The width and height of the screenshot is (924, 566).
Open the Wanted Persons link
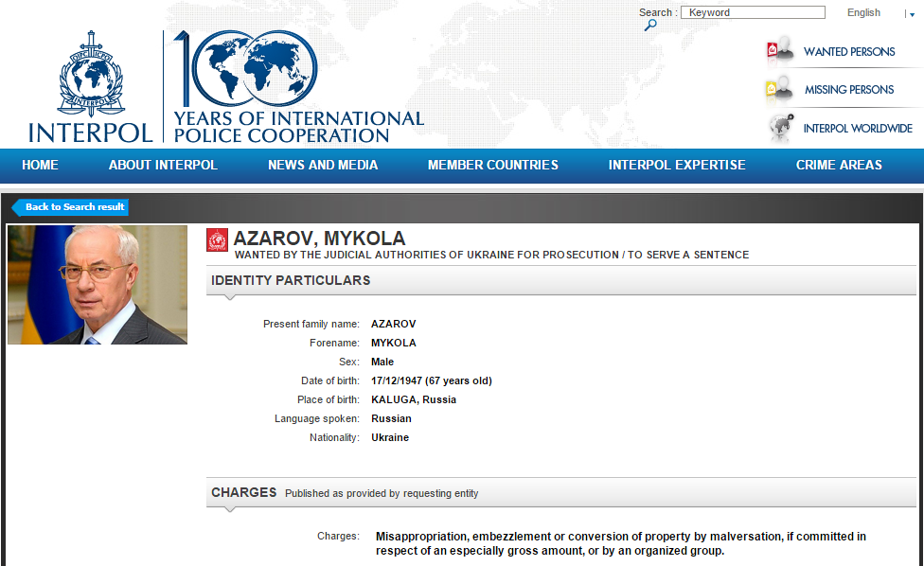click(849, 52)
